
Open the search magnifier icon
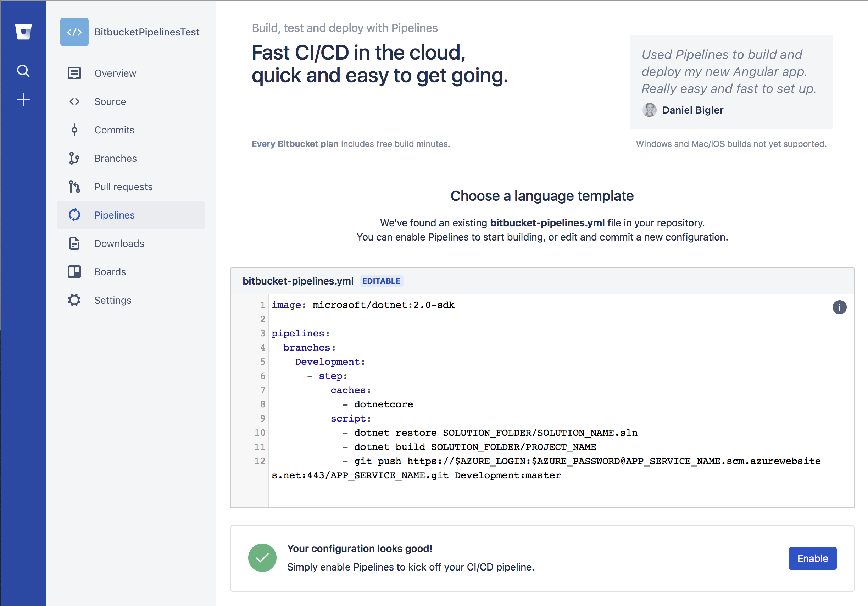[x=23, y=71]
